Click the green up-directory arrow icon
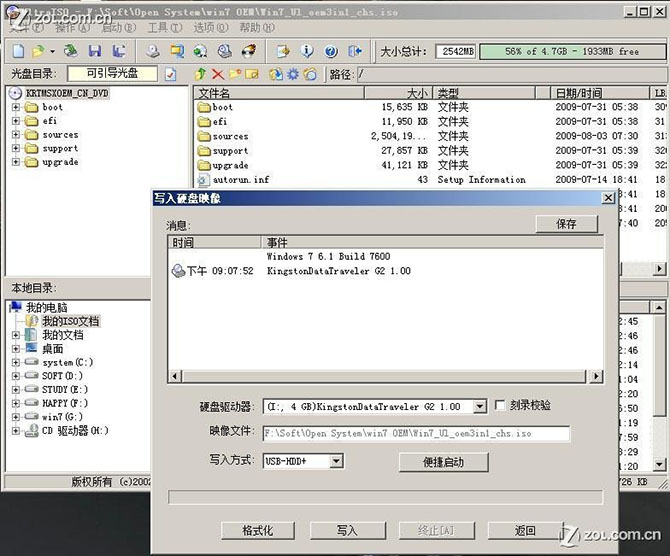The height and width of the screenshot is (556, 670). (201, 74)
